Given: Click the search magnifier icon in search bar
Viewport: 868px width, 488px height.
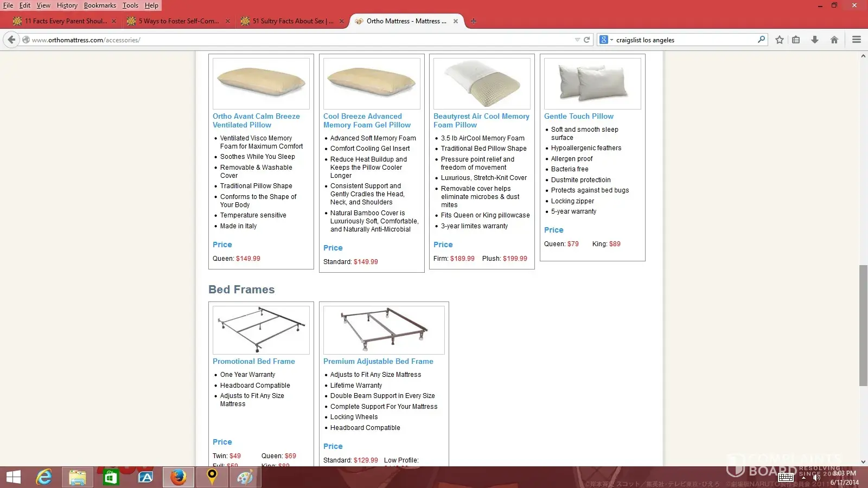Looking at the screenshot, I should (x=761, y=40).
